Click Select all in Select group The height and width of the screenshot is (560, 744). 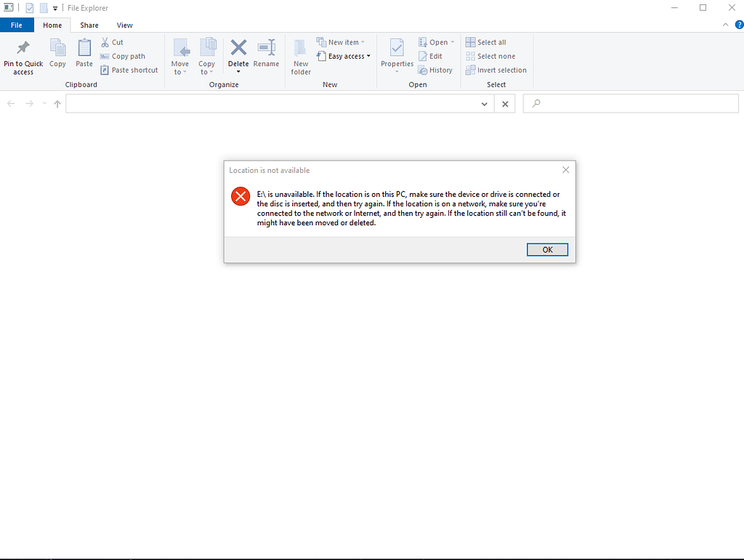(x=486, y=42)
